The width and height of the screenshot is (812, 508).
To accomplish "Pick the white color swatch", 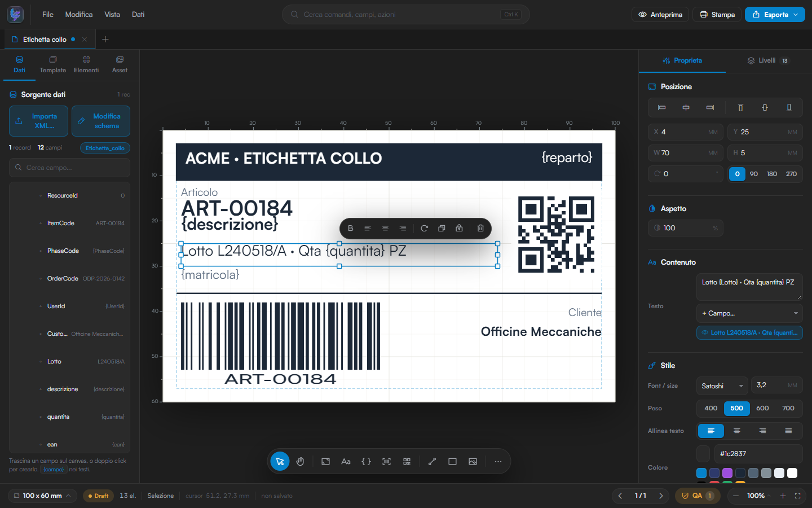I will 792,473.
